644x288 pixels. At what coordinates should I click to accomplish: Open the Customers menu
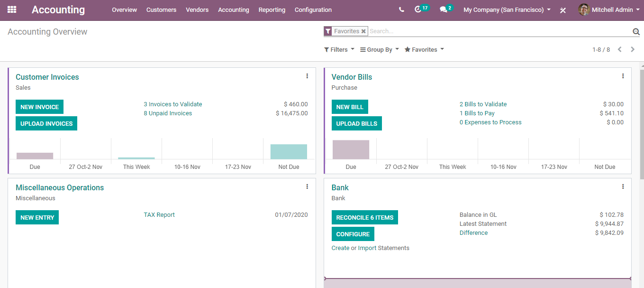(x=161, y=9)
